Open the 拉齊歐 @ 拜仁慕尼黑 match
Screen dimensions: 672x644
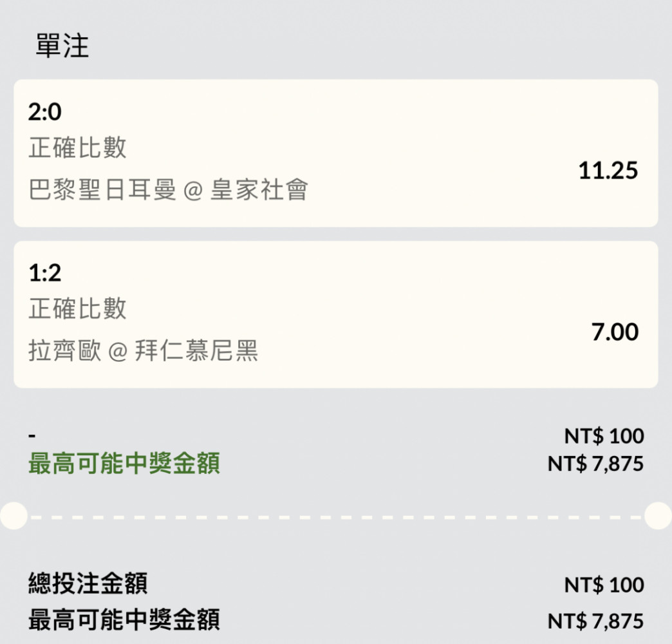coord(143,350)
